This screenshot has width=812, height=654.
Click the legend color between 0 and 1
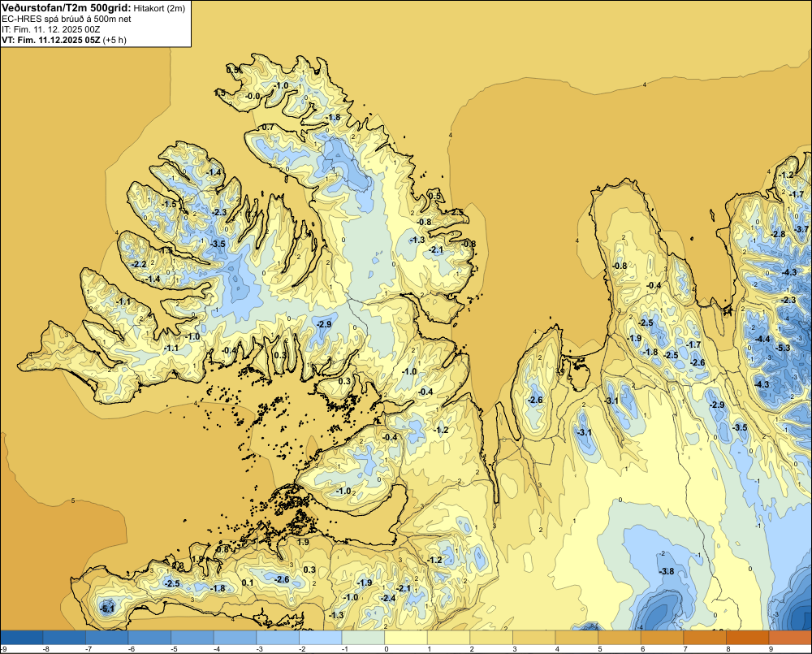(407, 638)
